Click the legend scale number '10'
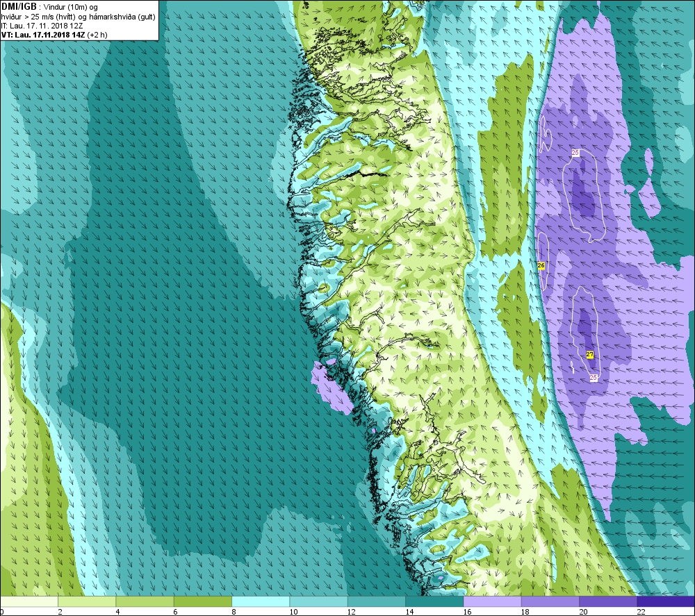 [x=293, y=612]
